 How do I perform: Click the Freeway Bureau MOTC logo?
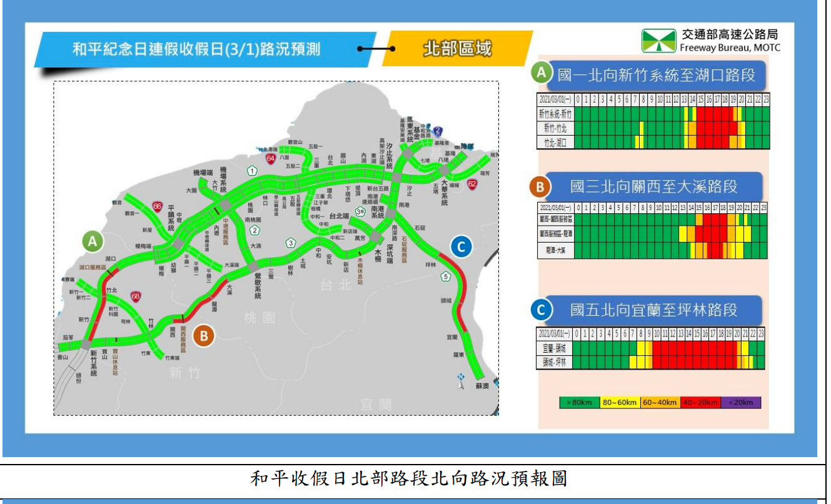[x=659, y=41]
